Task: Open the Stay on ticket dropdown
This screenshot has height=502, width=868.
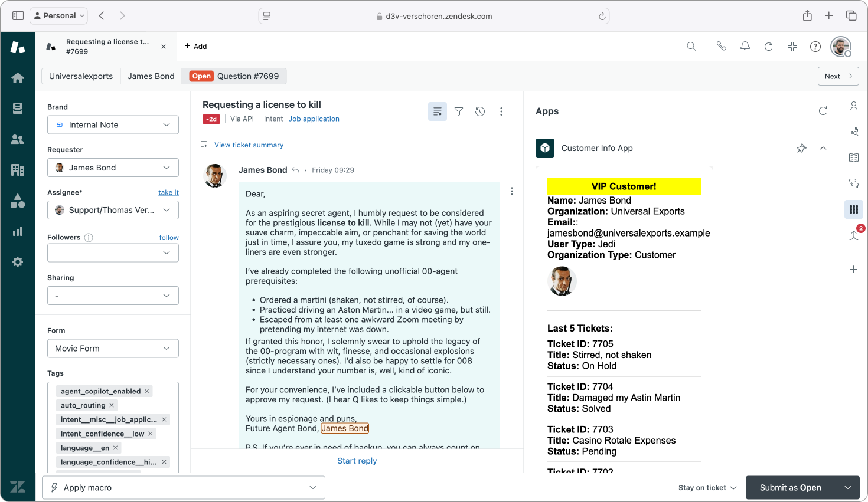Action: pyautogui.click(x=707, y=488)
